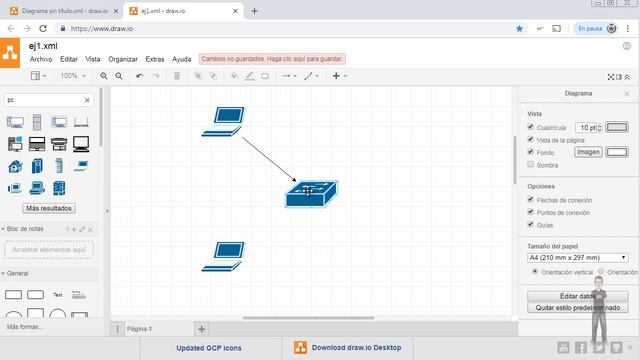Select the horizontal Orientación radio button

point(601,271)
